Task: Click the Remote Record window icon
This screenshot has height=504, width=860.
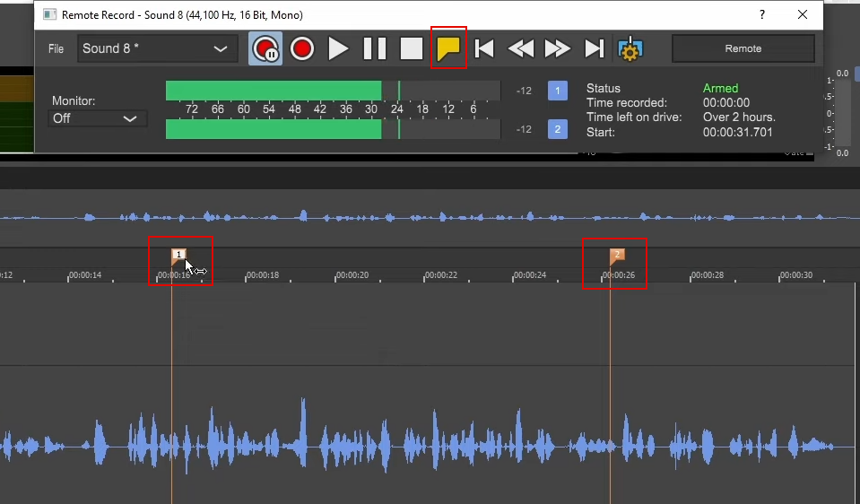Action: [x=49, y=15]
